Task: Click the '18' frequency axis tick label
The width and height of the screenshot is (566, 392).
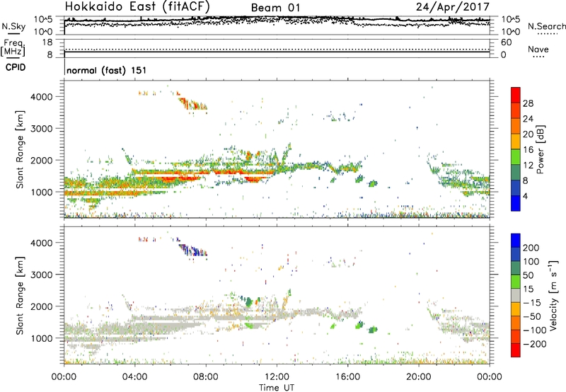Action: [x=47, y=42]
